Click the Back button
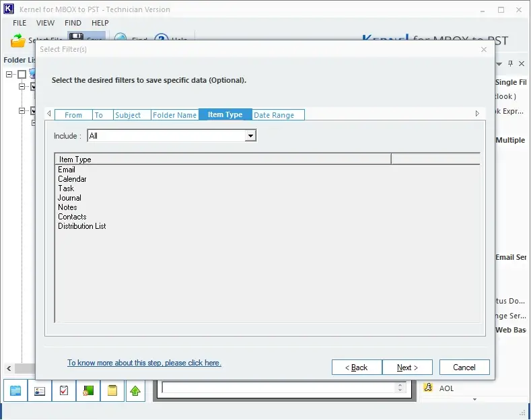The height and width of the screenshot is (420, 531). (x=357, y=367)
